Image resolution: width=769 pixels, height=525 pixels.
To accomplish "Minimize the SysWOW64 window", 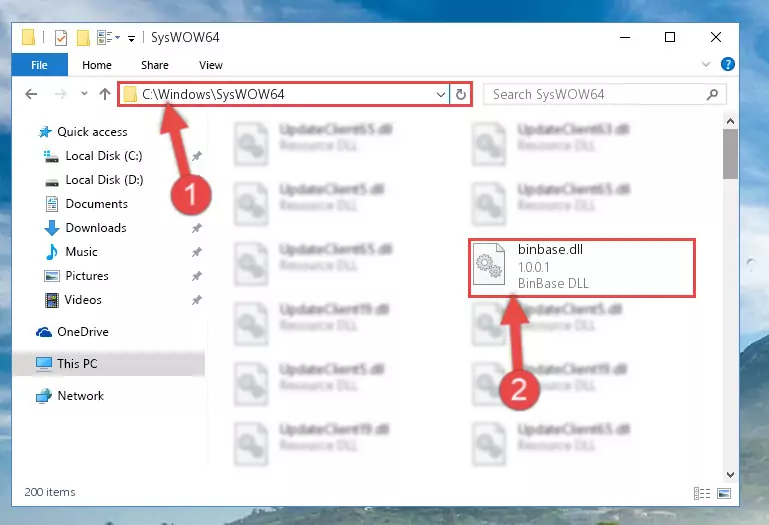I will pyautogui.click(x=625, y=37).
